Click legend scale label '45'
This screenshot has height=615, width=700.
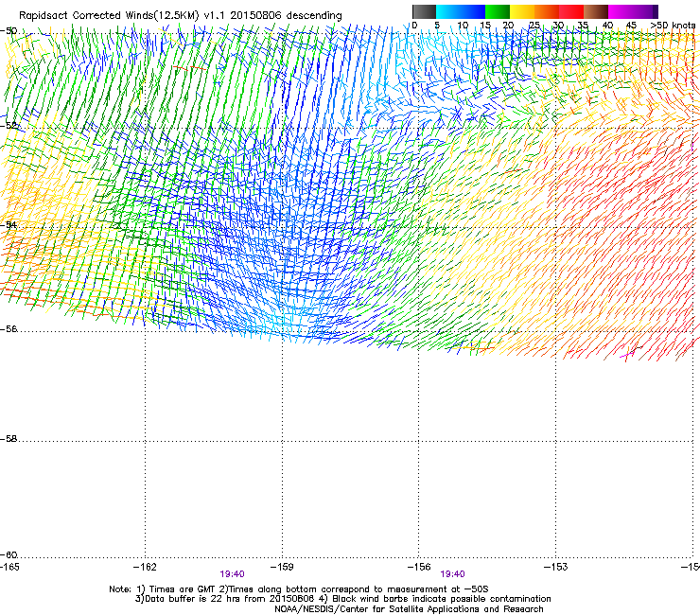[631, 26]
